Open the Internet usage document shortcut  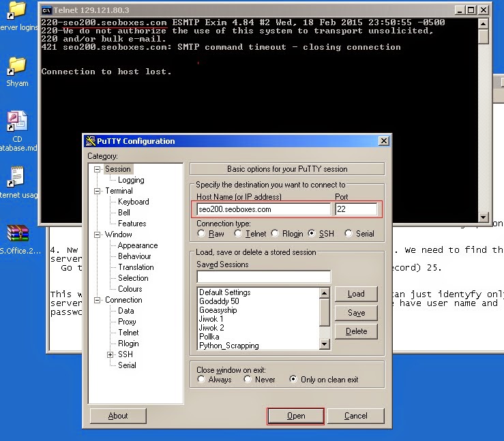click(16, 177)
